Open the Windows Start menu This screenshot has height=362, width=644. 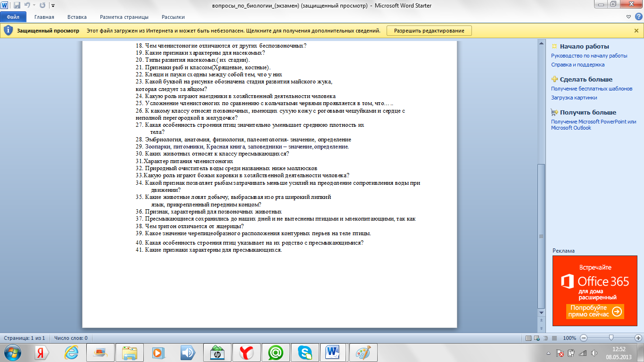tap(13, 353)
